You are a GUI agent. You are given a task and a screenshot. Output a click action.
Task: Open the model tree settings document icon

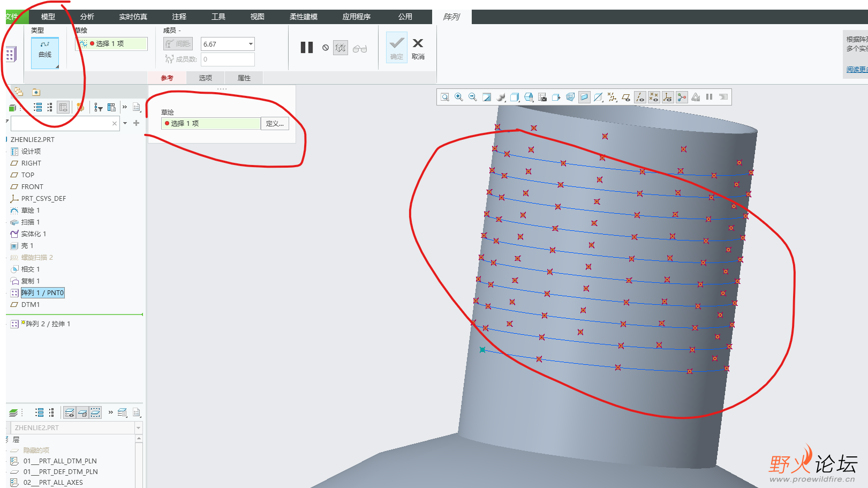[137, 108]
